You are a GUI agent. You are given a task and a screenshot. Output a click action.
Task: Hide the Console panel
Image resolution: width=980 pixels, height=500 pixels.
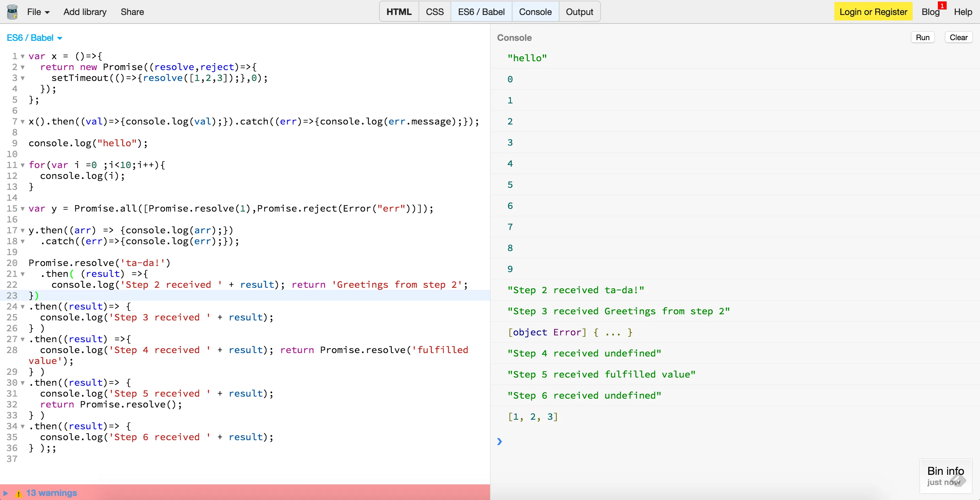click(x=535, y=12)
